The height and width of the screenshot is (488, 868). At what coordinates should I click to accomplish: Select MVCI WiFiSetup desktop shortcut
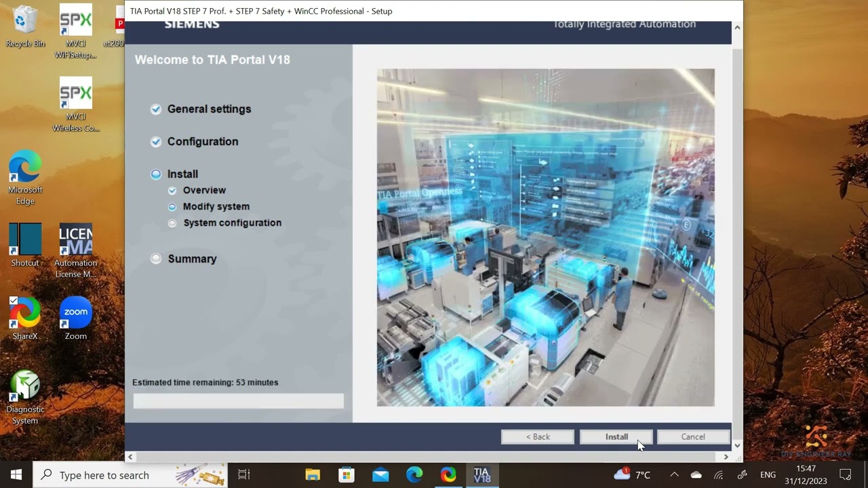[x=75, y=32]
